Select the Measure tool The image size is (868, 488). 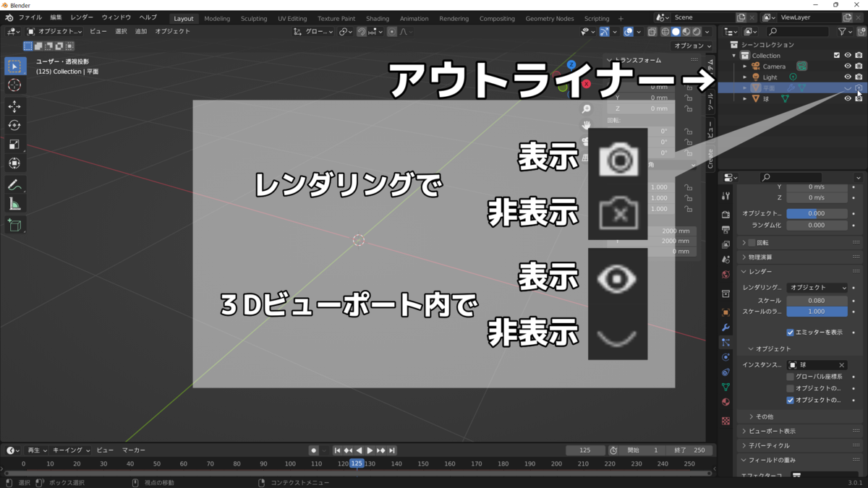[x=14, y=205]
